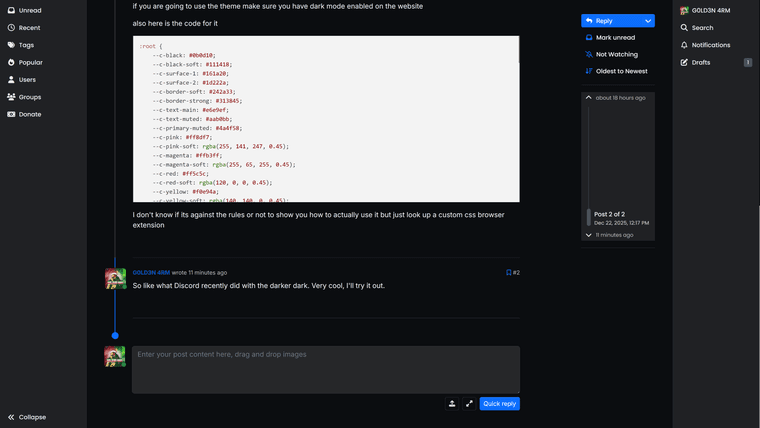Open Popular topics from sidebar
The image size is (760, 428).
tap(30, 62)
